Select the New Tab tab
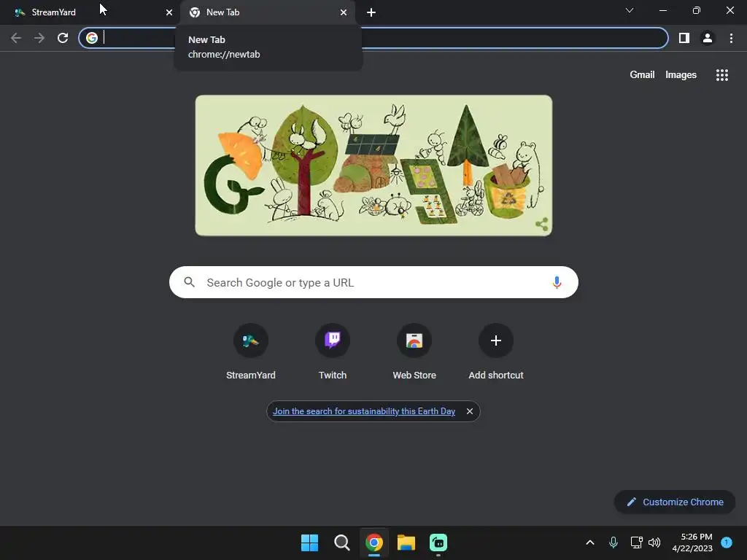The height and width of the screenshot is (560, 747). coord(268,12)
